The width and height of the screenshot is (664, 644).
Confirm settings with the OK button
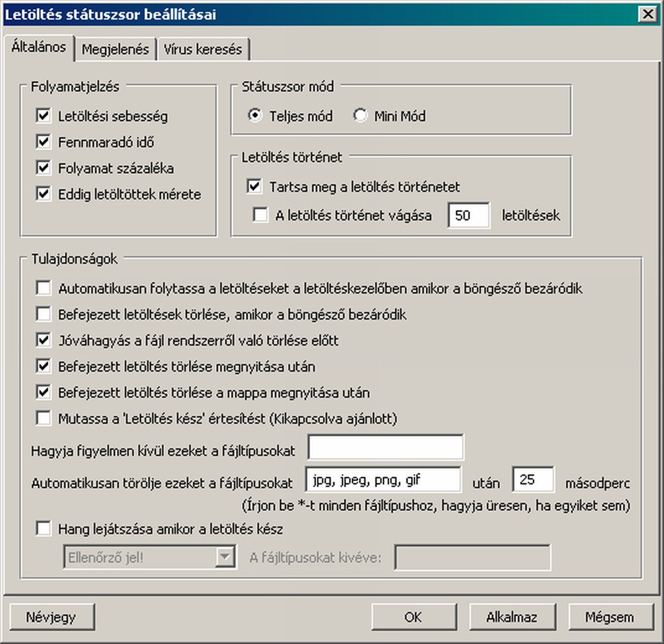pyautogui.click(x=413, y=617)
